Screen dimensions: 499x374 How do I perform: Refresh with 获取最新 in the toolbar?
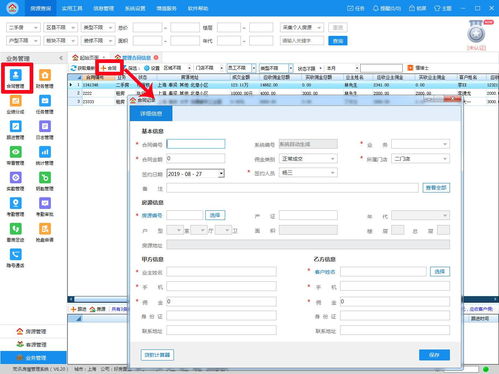pos(82,68)
